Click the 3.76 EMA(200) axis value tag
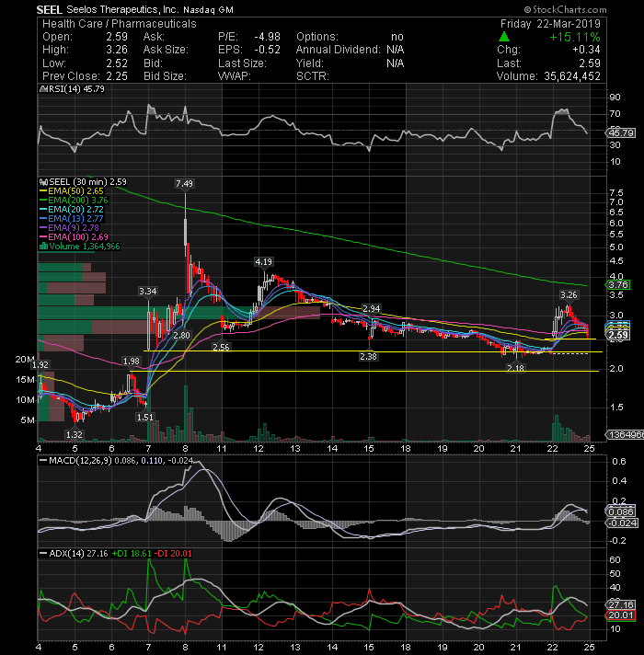Screen dimensions: 644x655 (x=618, y=285)
